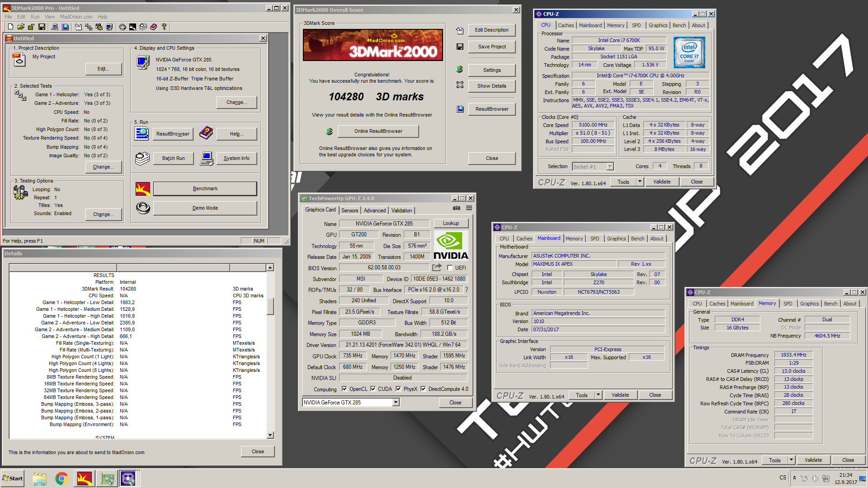Click the Testing Options toolbar icon

(x=99, y=27)
